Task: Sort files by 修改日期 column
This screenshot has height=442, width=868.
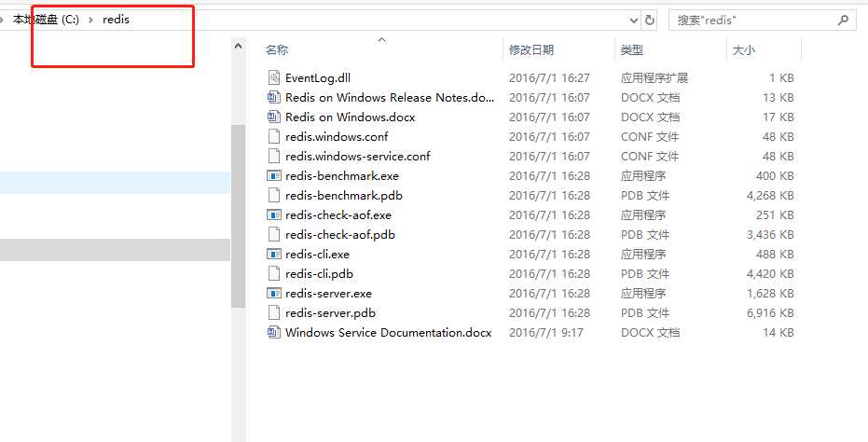Action: click(x=531, y=49)
